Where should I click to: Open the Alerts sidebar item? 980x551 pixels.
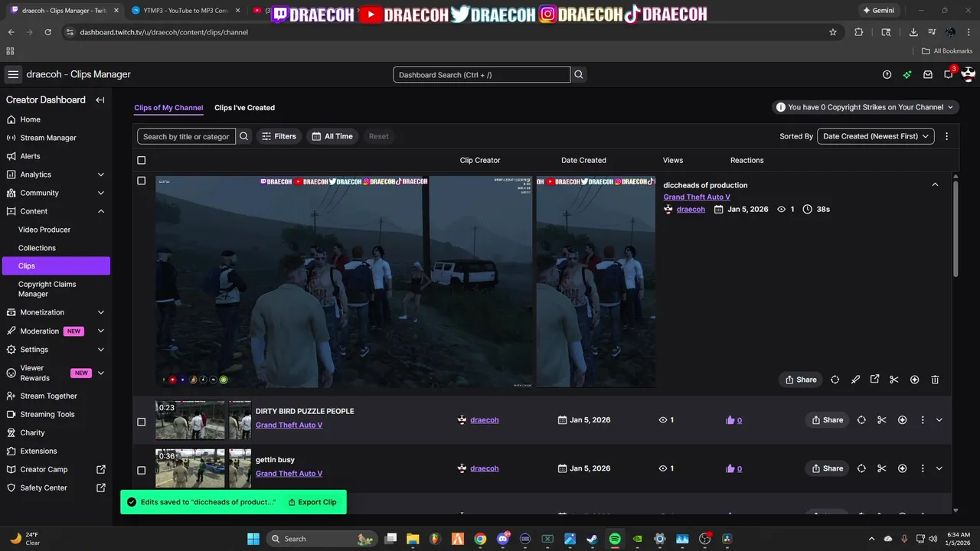pyautogui.click(x=31, y=156)
